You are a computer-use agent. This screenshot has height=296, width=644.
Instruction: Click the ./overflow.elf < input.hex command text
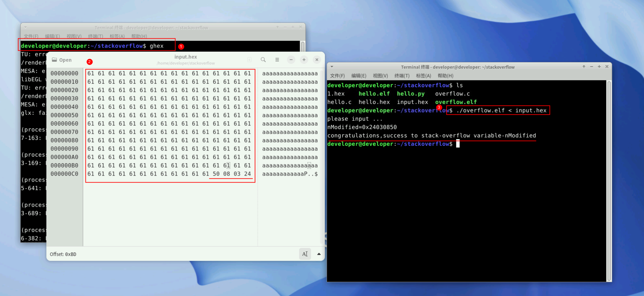tap(502, 110)
